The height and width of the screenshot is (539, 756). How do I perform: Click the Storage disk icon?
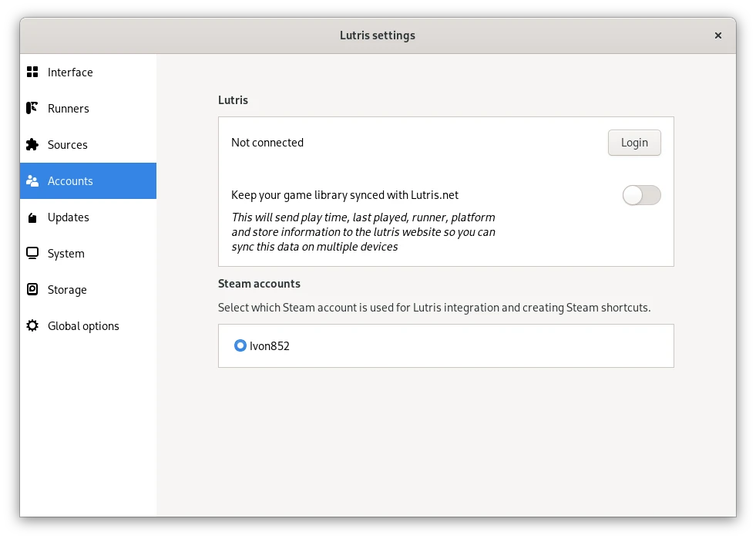[x=32, y=290]
